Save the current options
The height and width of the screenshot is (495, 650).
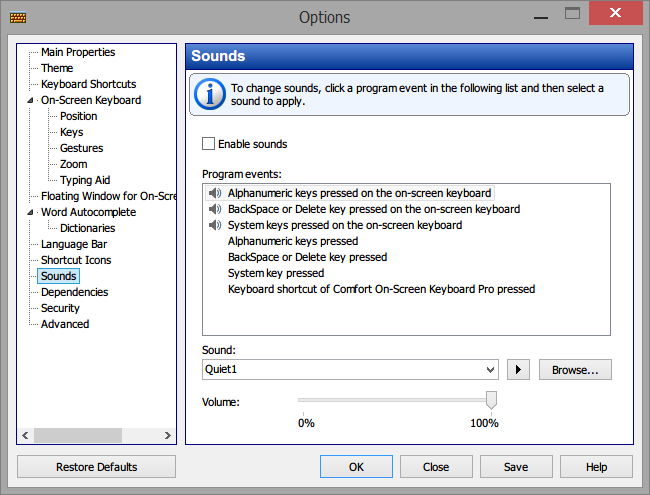pos(516,467)
